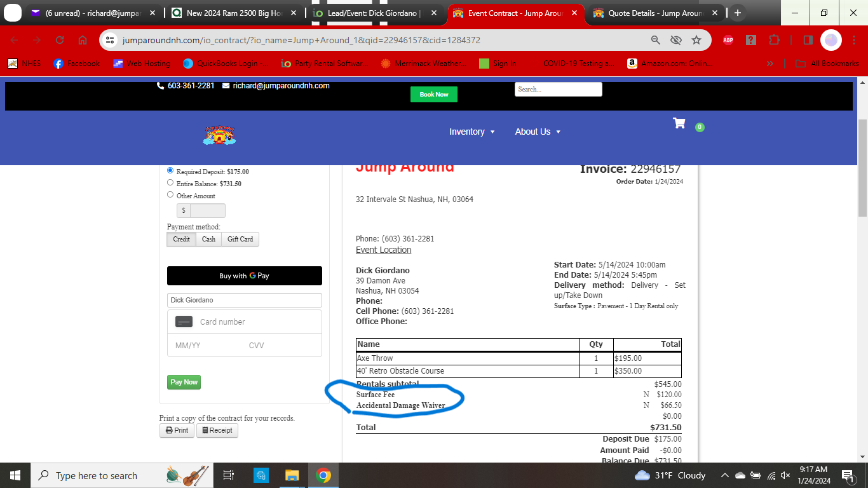Expand the Inventory dropdown menu

[x=471, y=132]
